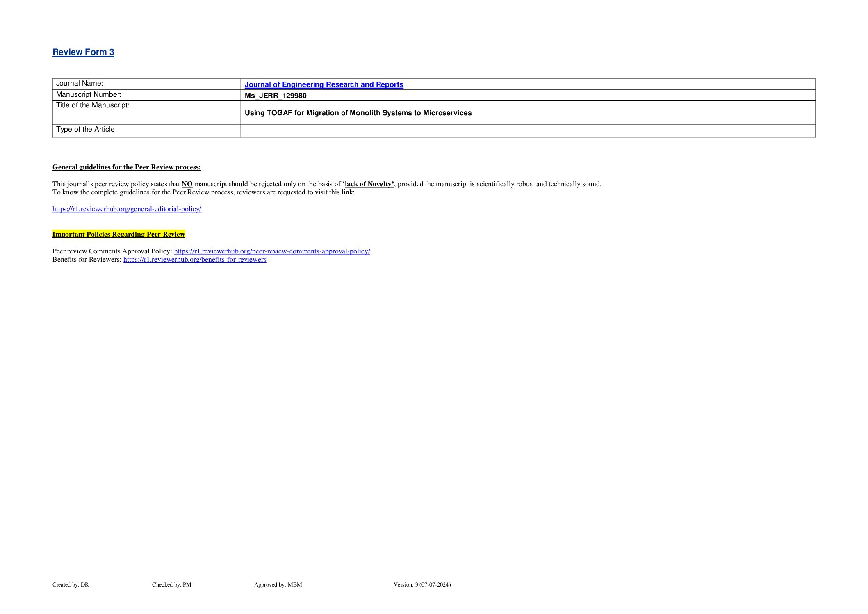The image size is (868, 614).
Task: Click the 'Journal Name:' label cell
Action: click(80, 84)
